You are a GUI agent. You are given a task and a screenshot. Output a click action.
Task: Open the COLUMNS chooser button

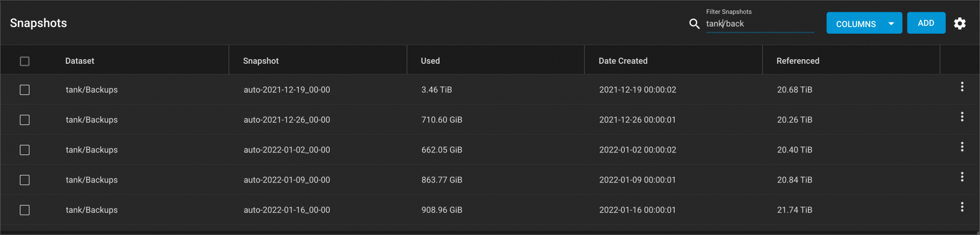tap(864, 23)
